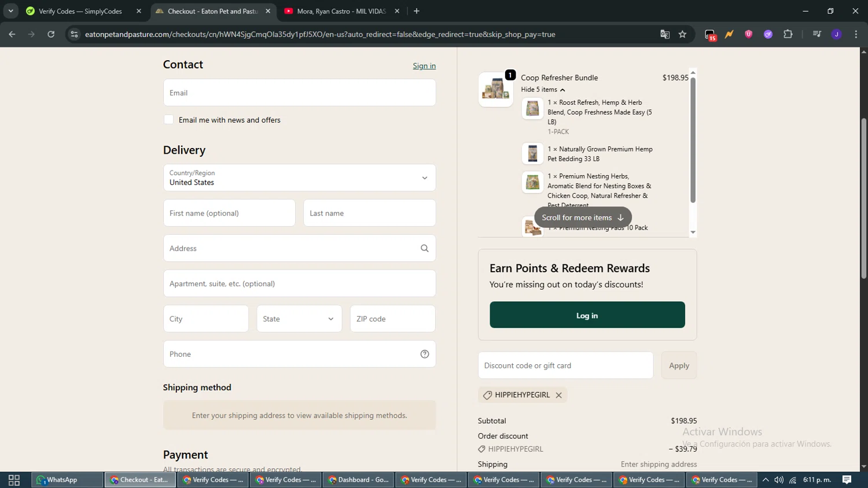Image resolution: width=868 pixels, height=488 pixels.
Task: Click the browser address bar URL
Action: 320,34
